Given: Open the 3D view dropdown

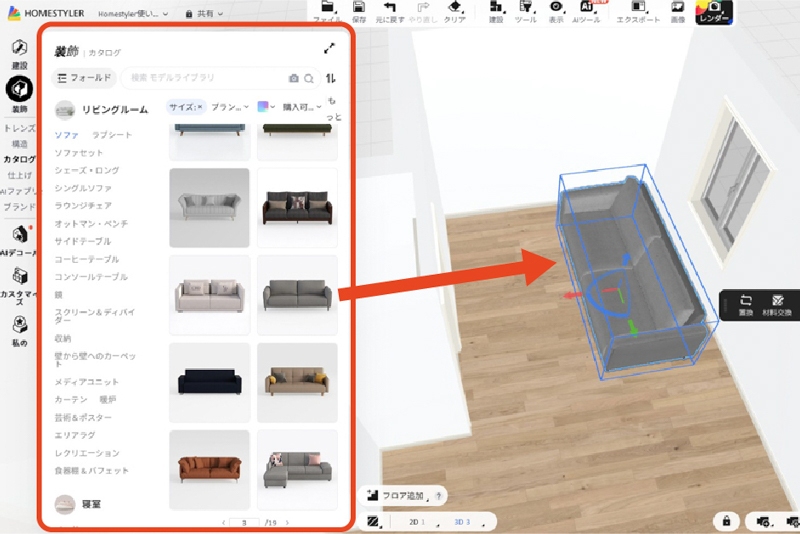Looking at the screenshot, I should pos(468,522).
